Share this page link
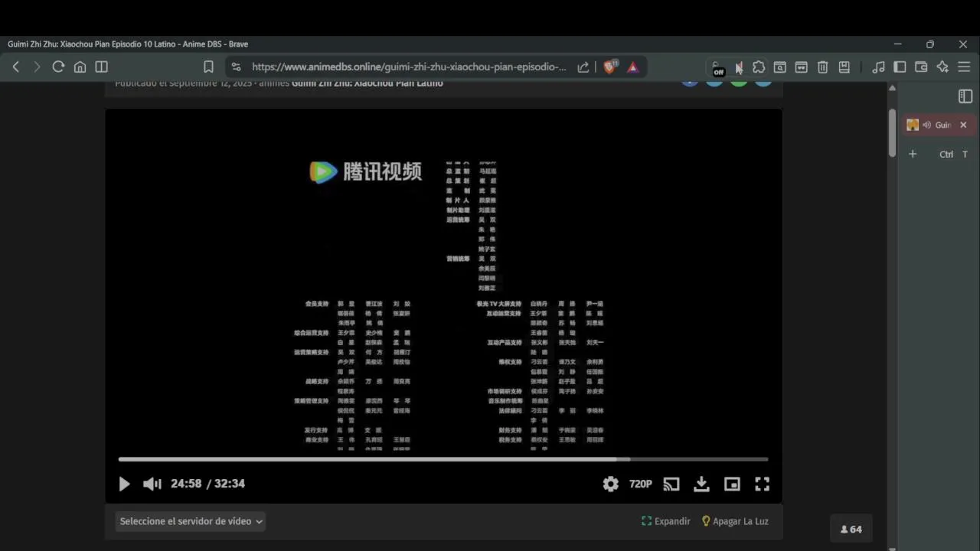This screenshot has height=551, width=980. point(583,67)
